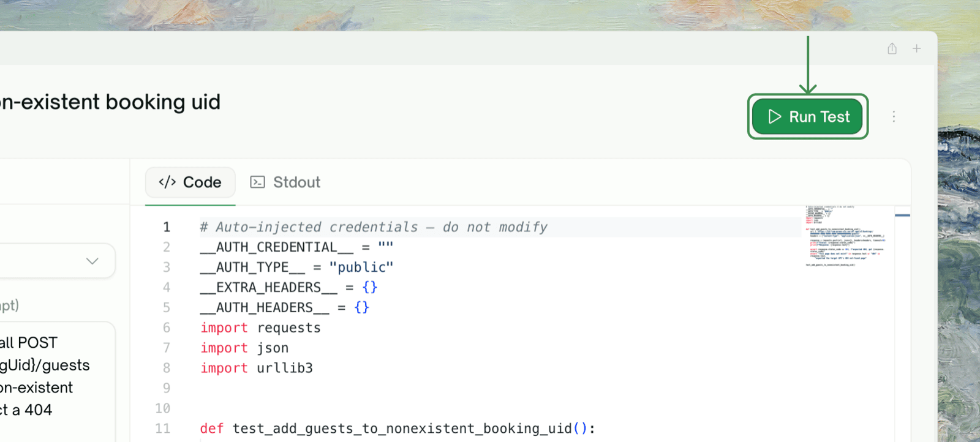Click the 'import json' line
The width and height of the screenshot is (980, 442).
tap(244, 348)
